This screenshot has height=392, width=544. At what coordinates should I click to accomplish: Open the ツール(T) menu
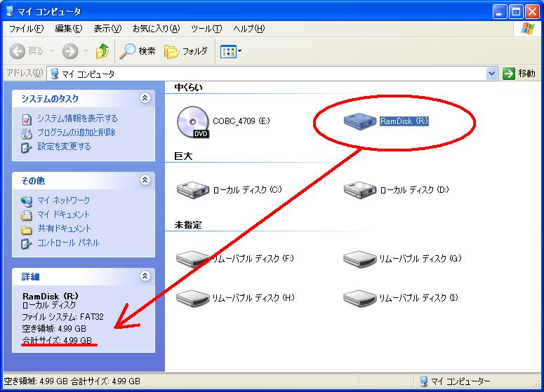(206, 29)
